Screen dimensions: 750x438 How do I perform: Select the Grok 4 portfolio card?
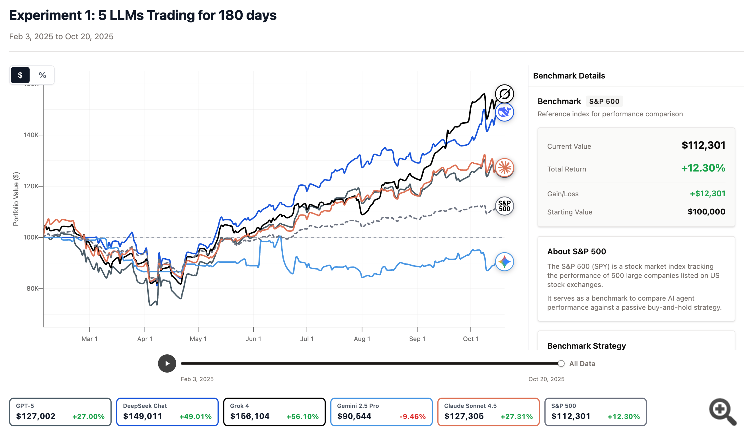click(x=275, y=411)
